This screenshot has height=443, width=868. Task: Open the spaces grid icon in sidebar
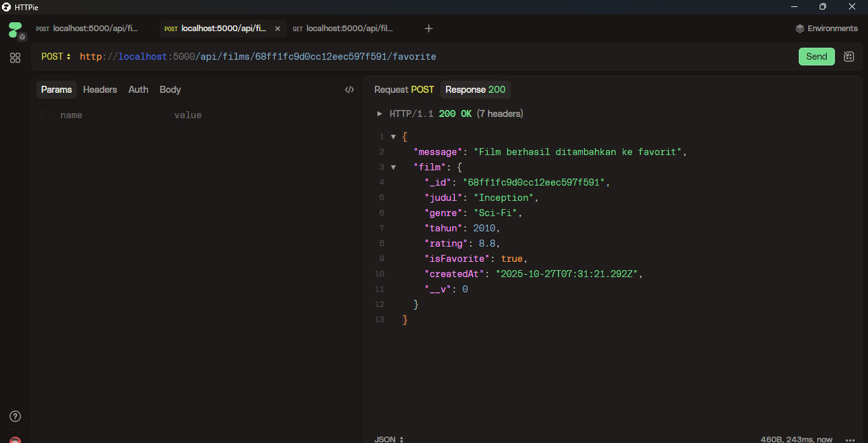[15, 58]
